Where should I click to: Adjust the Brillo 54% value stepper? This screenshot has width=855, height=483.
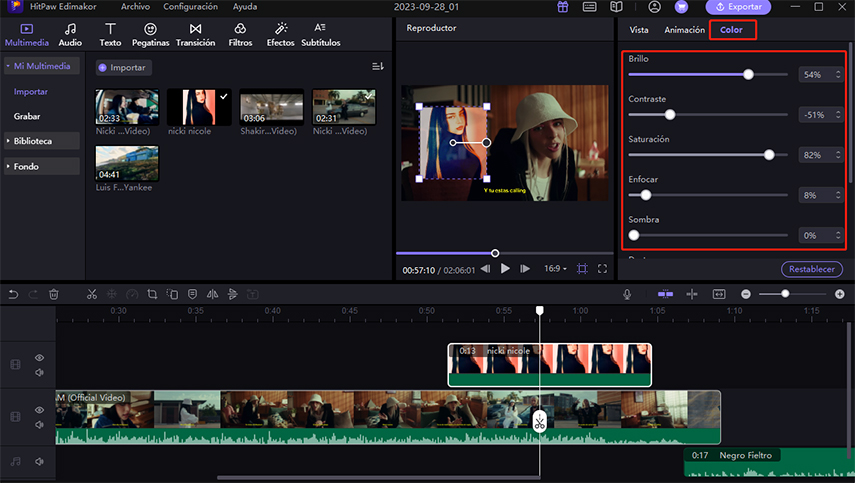pos(838,75)
